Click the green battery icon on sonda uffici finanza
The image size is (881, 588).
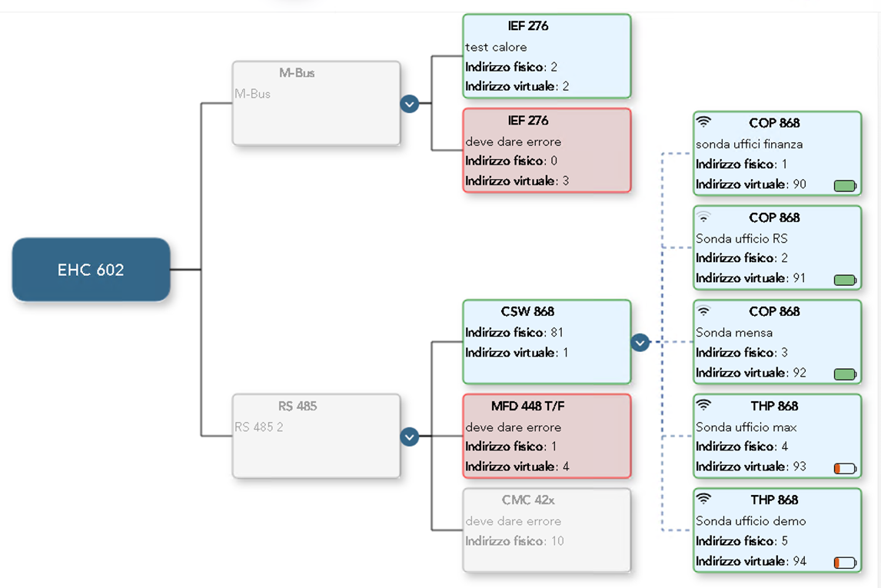pyautogui.click(x=845, y=185)
